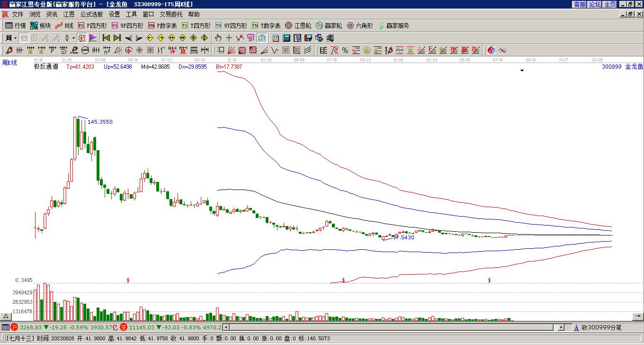Step forward with the black right arrow
The height and width of the screenshot is (345, 644).
139,38
